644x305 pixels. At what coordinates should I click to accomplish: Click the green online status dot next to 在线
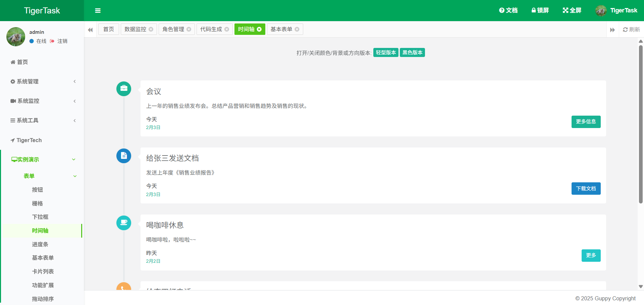32,41
